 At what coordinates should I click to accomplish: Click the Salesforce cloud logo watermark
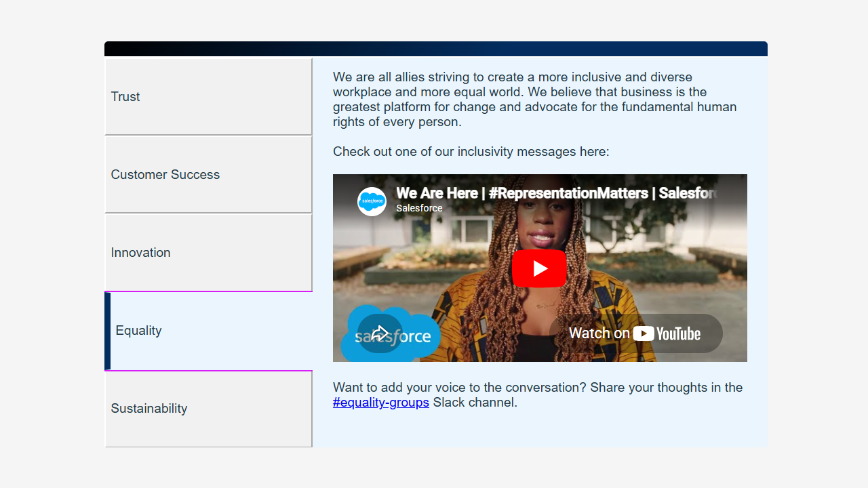click(x=393, y=333)
